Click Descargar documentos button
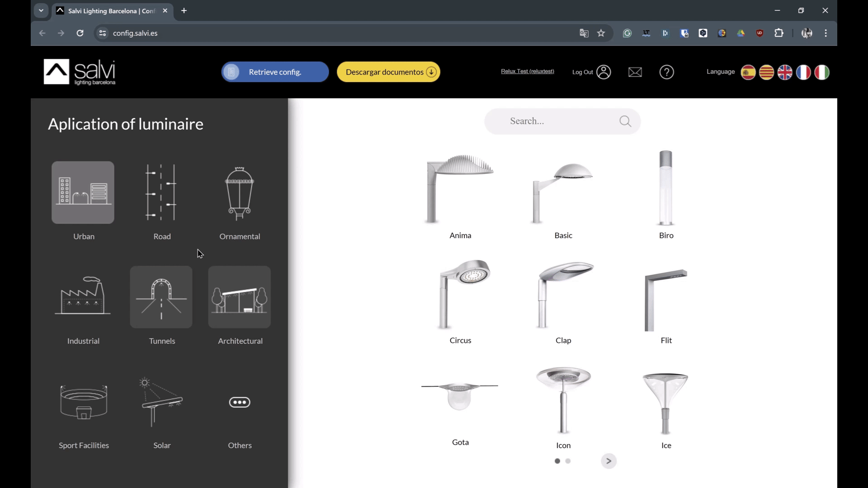Image resolution: width=868 pixels, height=488 pixels. point(388,72)
